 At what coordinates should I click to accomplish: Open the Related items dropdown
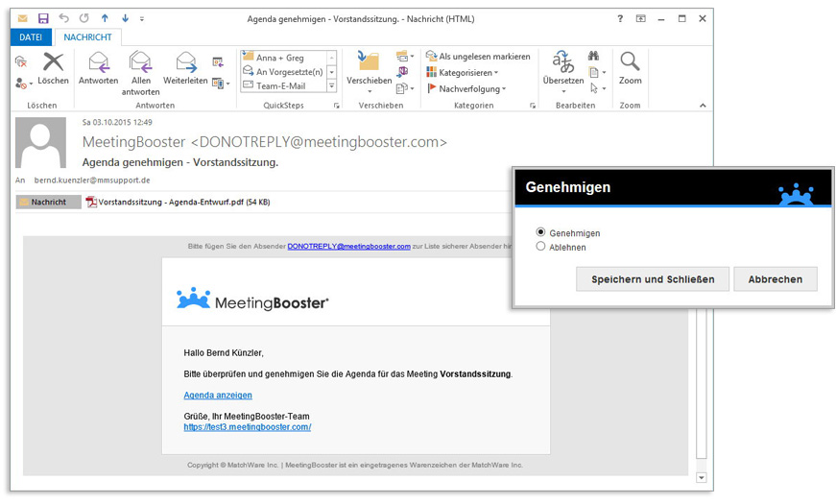597,73
